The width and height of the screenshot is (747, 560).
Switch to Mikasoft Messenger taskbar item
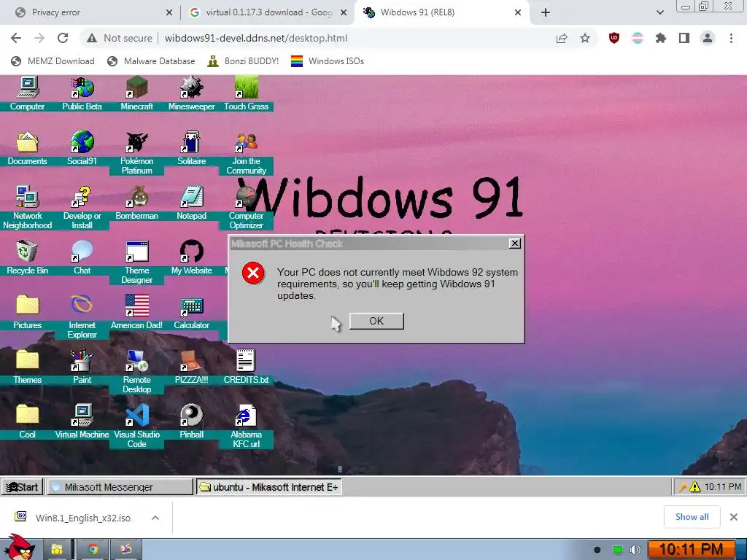click(x=120, y=486)
